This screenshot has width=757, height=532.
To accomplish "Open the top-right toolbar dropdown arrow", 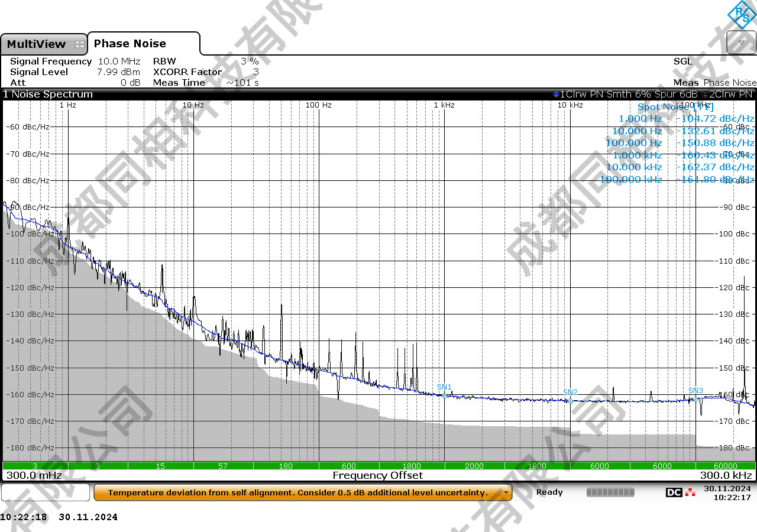I will pyautogui.click(x=742, y=43).
